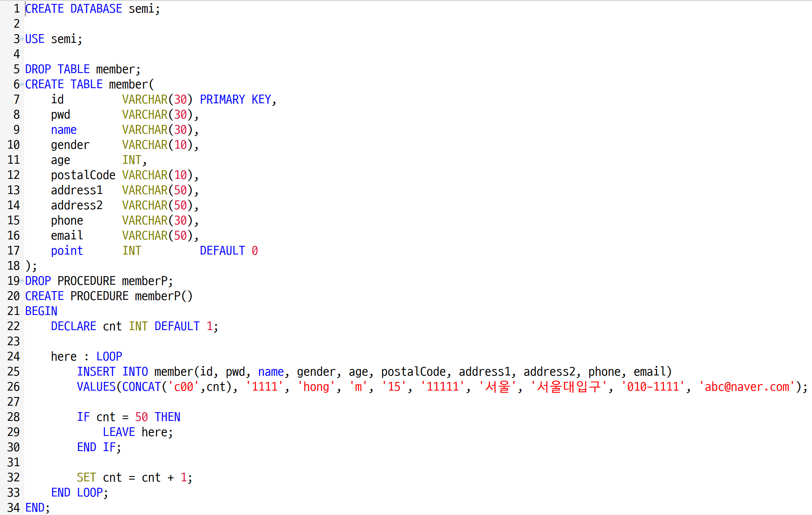Click the 'BEGIN' keyword on line 21

tap(41, 311)
